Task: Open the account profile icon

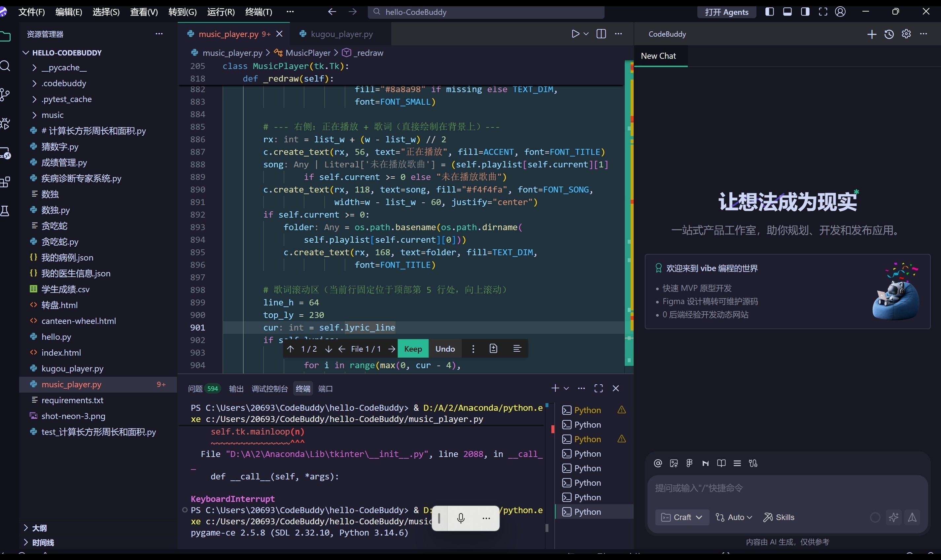Action: (x=840, y=12)
